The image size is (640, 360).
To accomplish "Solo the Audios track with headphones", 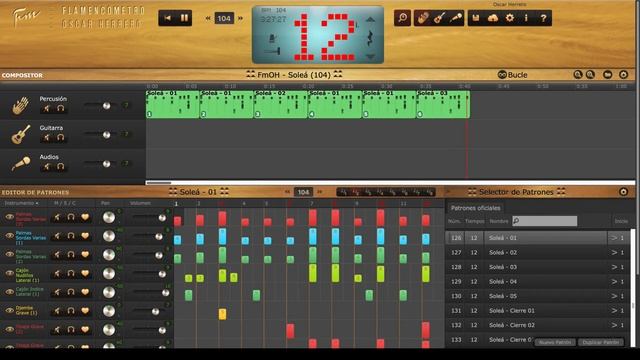I will pyautogui.click(x=61, y=167).
